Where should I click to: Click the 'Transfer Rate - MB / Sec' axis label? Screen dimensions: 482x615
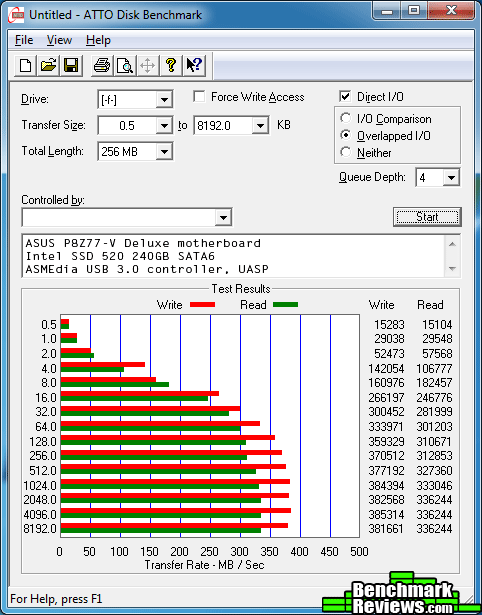coord(204,565)
